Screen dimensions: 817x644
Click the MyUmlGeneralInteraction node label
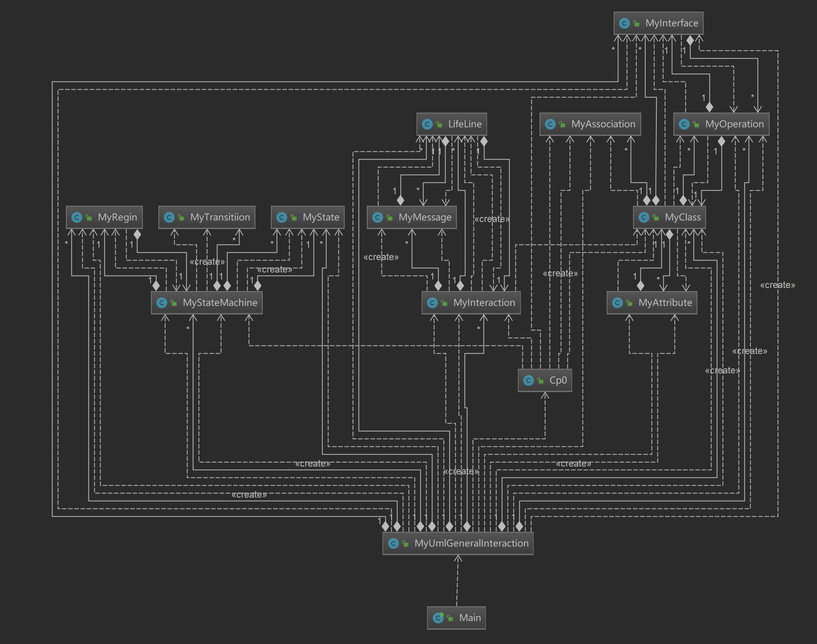471,543
